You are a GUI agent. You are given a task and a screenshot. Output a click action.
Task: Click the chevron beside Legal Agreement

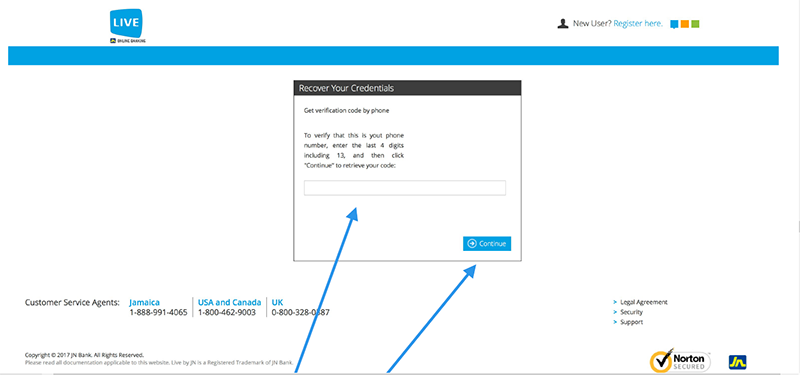coord(615,302)
